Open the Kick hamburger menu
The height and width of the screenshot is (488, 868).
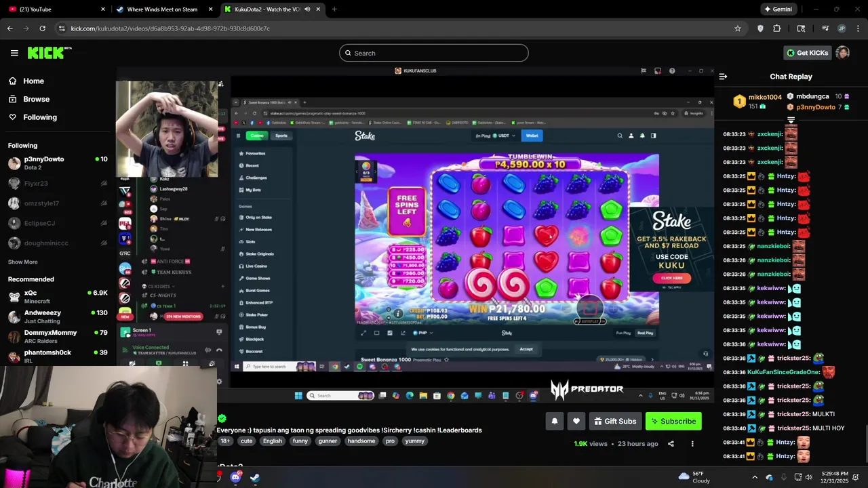tap(14, 53)
